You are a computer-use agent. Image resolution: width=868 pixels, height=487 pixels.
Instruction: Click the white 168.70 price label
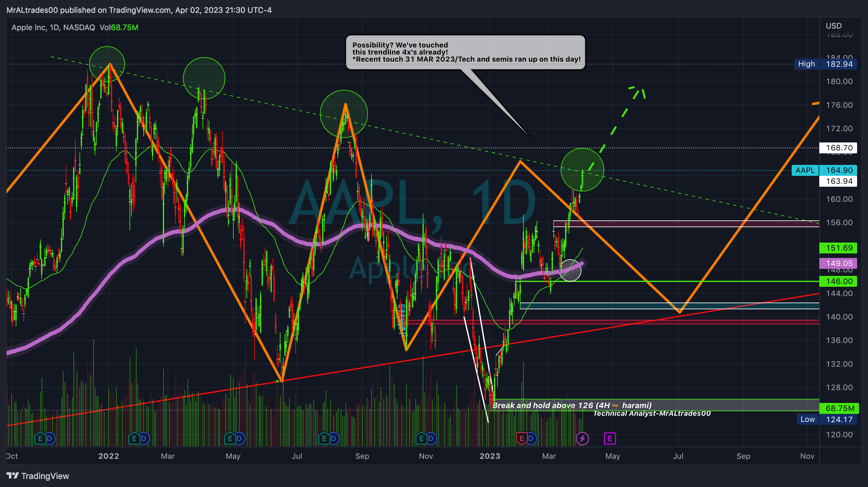coord(838,148)
